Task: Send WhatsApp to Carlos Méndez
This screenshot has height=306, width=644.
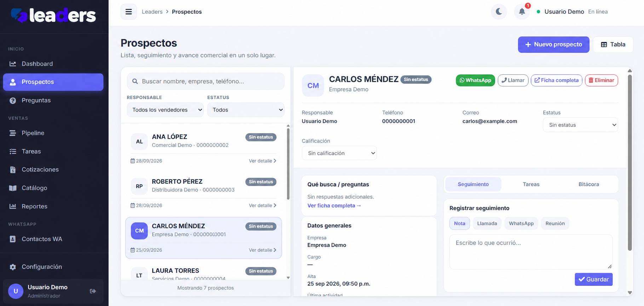Action: 475,80
